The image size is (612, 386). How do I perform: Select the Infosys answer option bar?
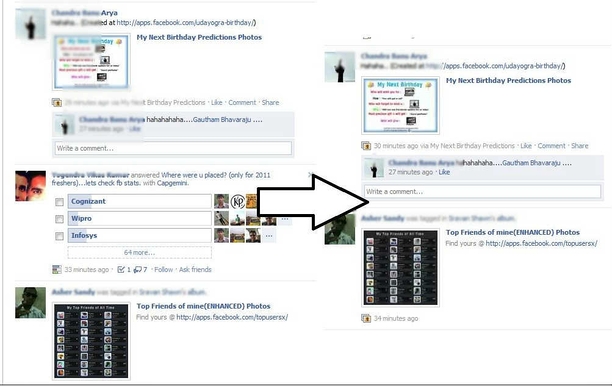tap(140, 236)
